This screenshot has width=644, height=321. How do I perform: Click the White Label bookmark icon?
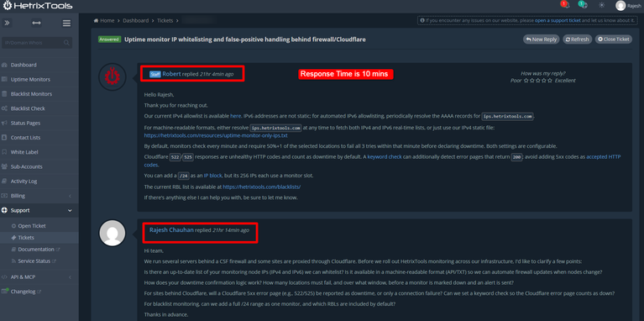(x=4, y=152)
